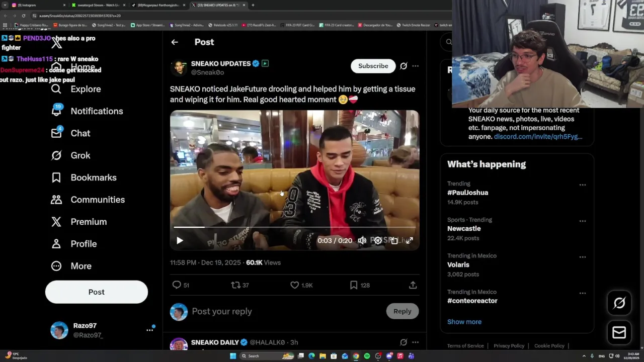Screen dimensions: 644x362
Task: Open Spotify from the taskbar
Action: click(367, 356)
